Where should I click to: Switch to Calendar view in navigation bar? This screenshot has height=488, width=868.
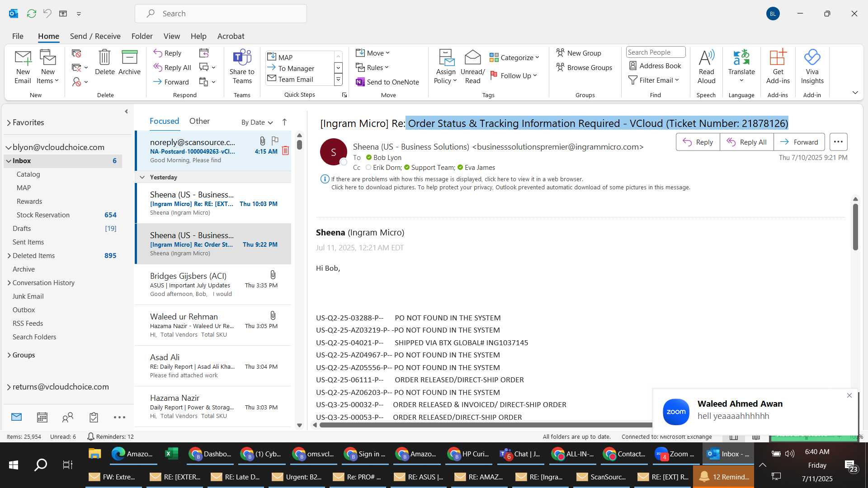42,417
